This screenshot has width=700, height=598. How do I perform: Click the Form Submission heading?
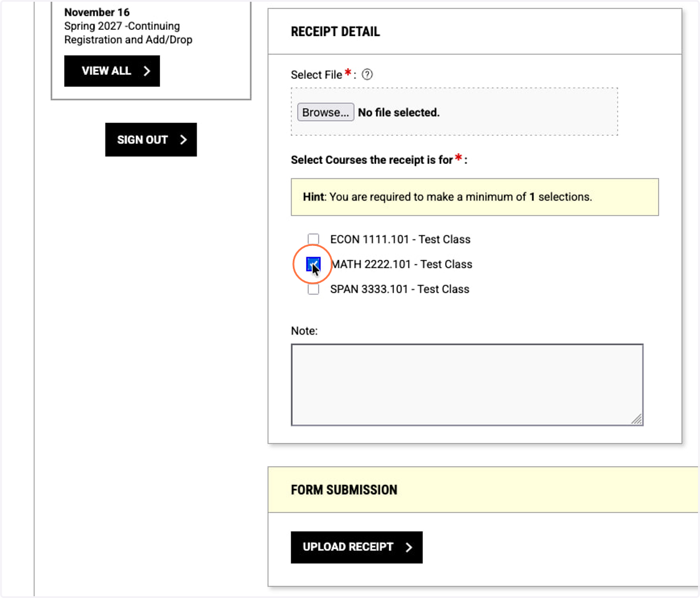click(344, 490)
